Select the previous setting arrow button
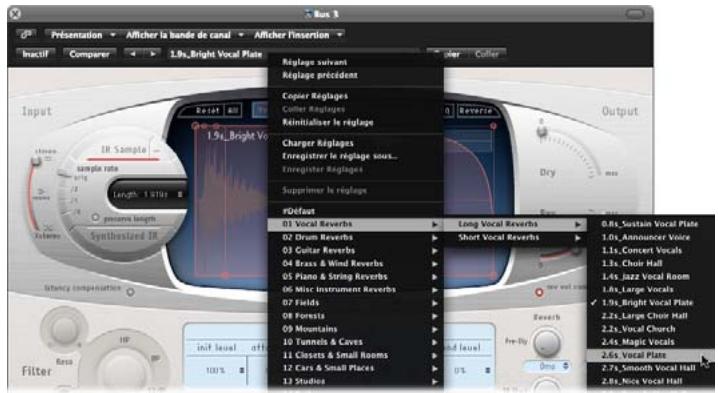The height and width of the screenshot is (393, 718). click(133, 54)
